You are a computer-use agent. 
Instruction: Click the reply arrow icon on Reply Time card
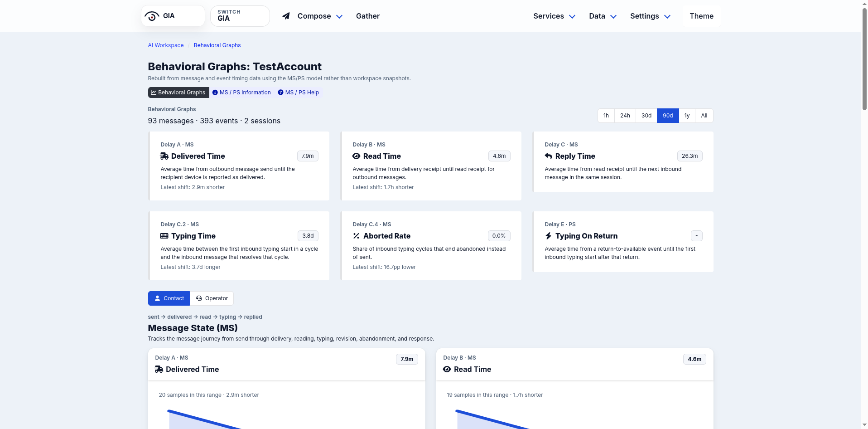(x=548, y=156)
